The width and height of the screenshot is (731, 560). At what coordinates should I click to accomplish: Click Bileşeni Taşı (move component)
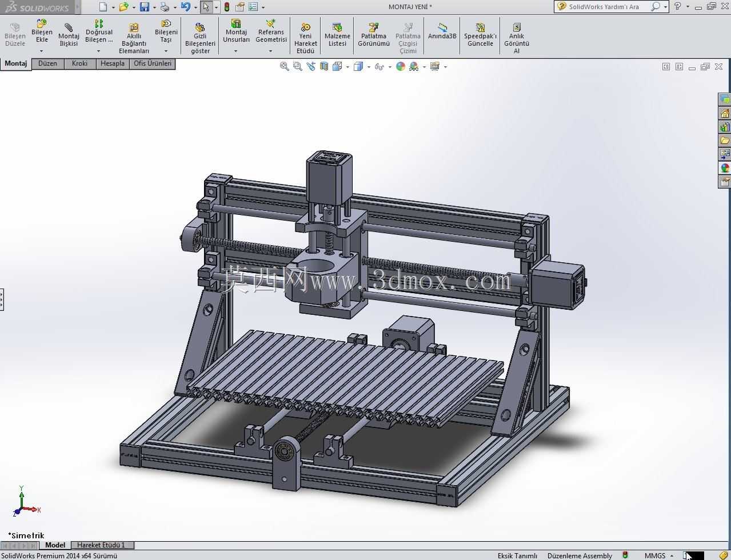[166, 31]
